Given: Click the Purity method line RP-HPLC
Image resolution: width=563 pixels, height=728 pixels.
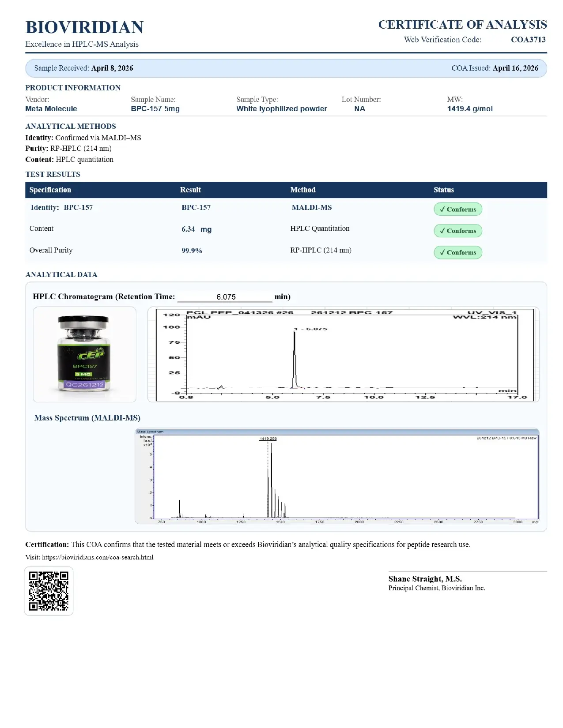Looking at the screenshot, I should [68, 148].
